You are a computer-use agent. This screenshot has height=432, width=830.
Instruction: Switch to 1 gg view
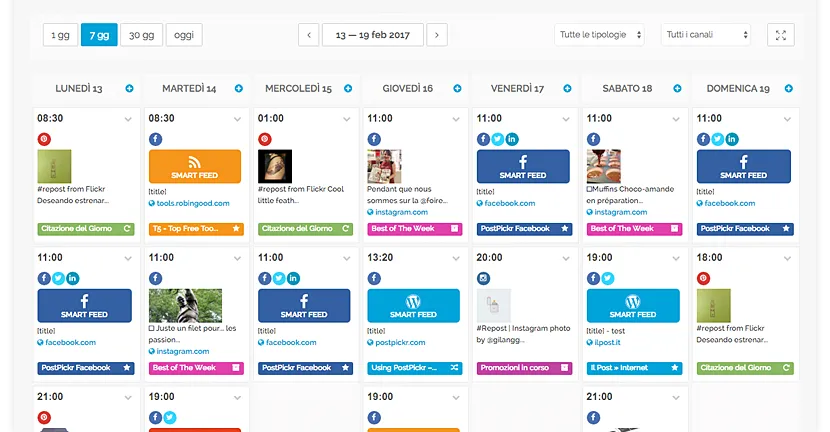[x=60, y=35]
